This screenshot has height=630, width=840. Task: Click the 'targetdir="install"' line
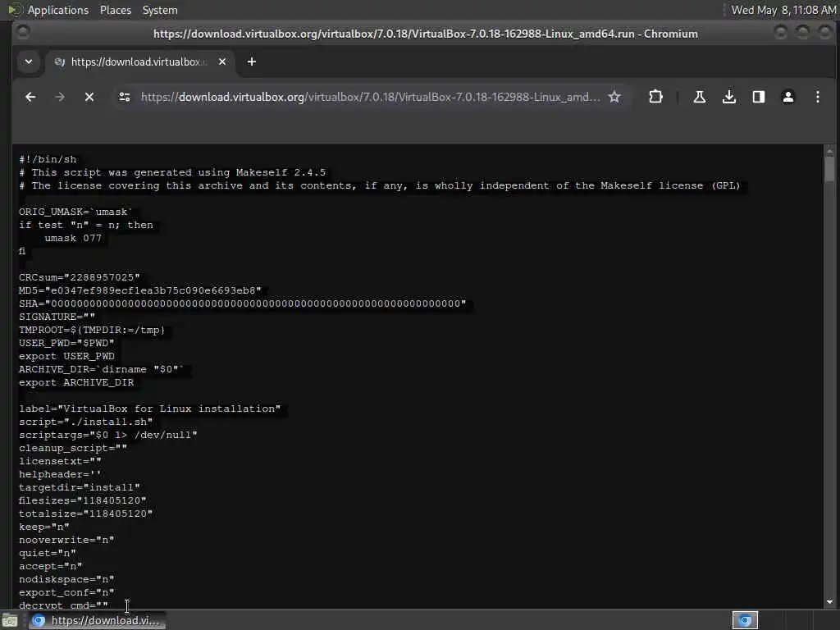80,487
